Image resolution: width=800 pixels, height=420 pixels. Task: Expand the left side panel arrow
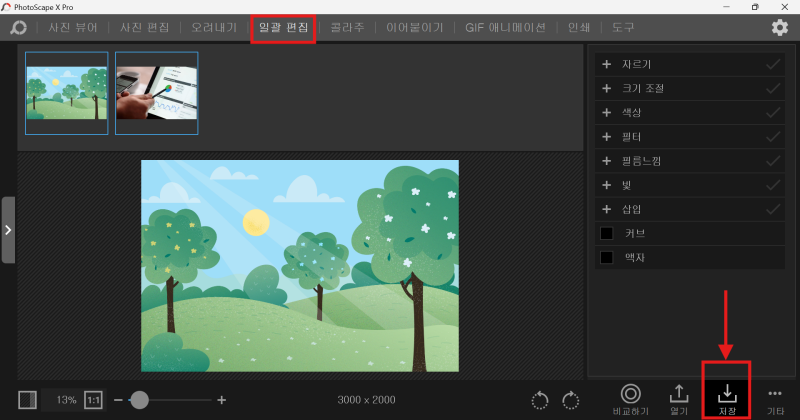pyautogui.click(x=8, y=230)
